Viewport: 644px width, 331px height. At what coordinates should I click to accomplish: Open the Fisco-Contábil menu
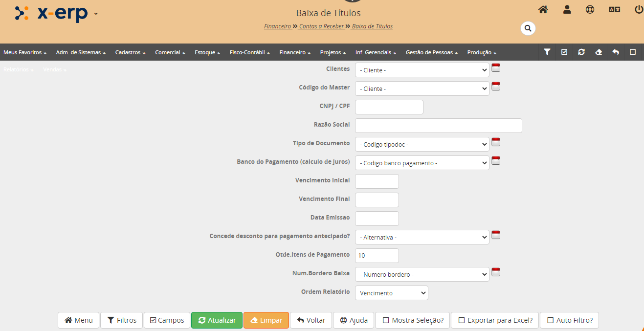point(249,52)
